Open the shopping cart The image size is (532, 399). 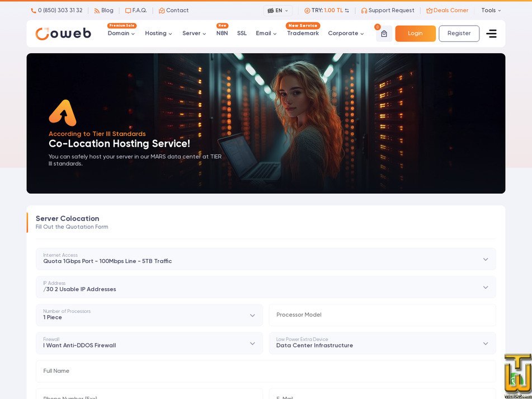(384, 34)
